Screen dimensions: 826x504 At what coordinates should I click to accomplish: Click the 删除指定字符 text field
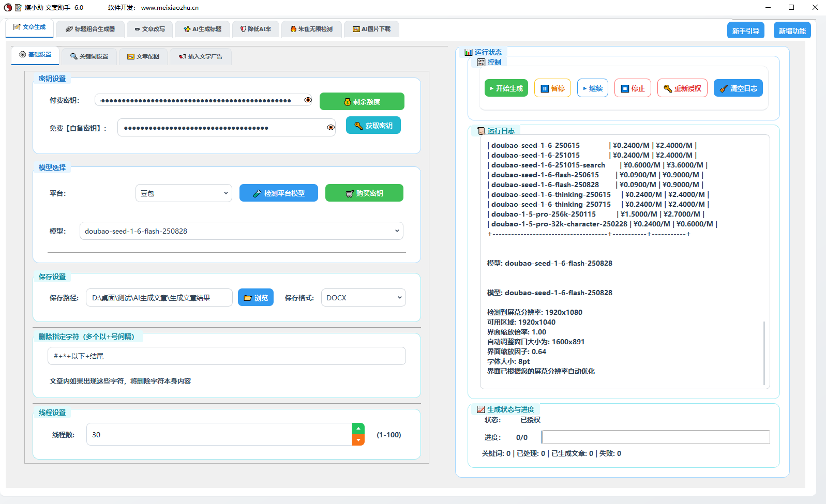click(x=227, y=356)
